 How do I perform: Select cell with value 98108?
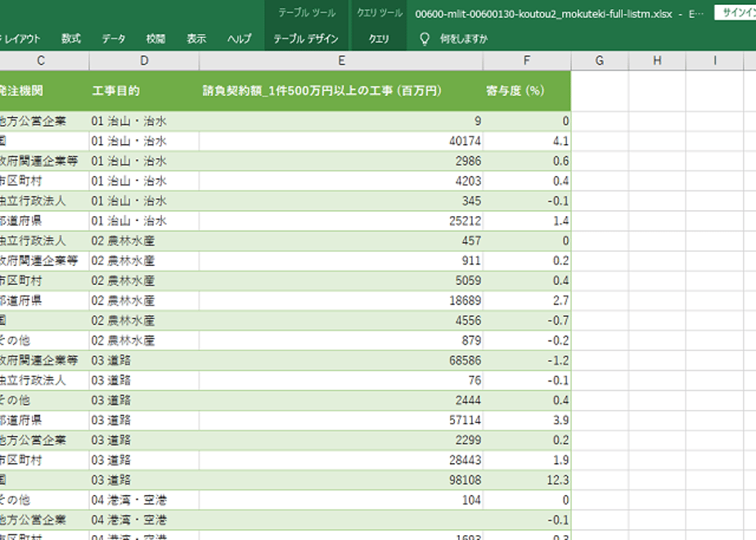(x=341, y=480)
